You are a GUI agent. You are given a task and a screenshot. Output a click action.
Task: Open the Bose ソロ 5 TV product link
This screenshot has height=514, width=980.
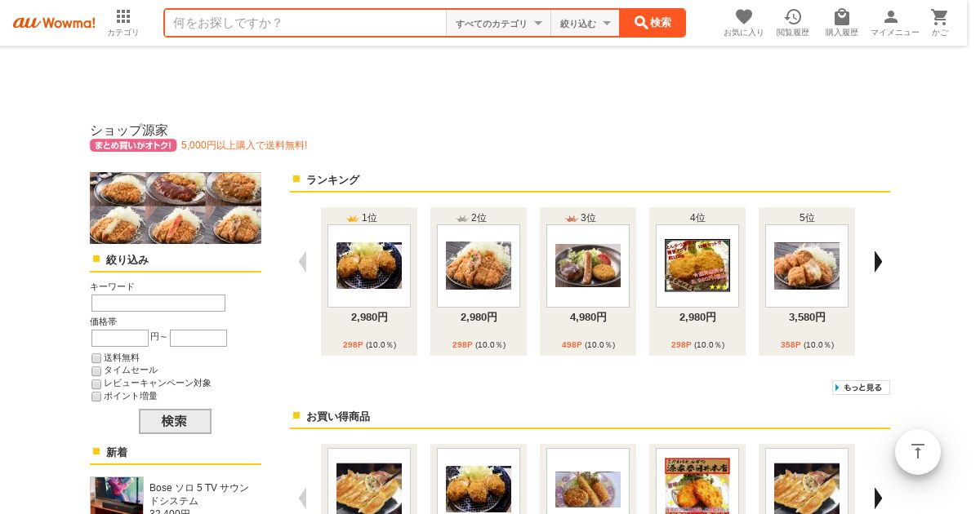pyautogui.click(x=199, y=494)
